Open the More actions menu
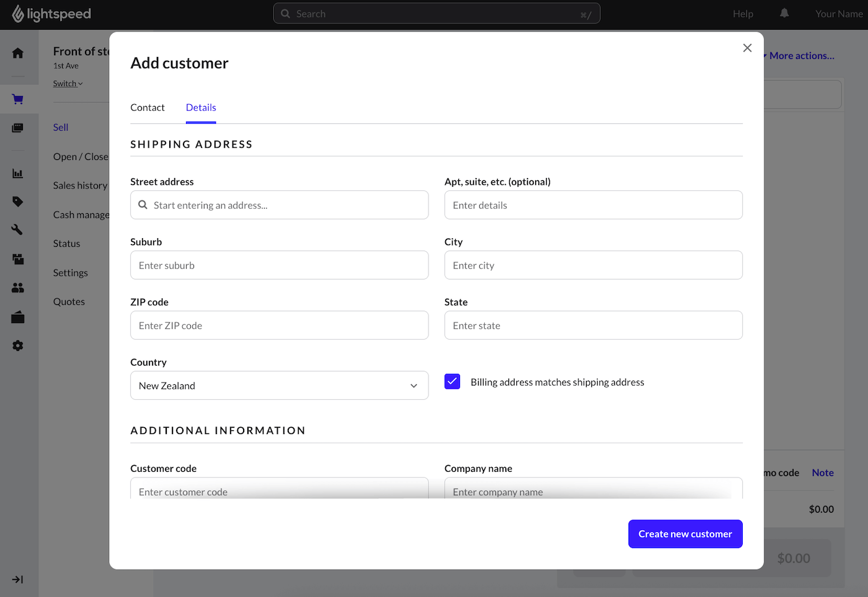Screen dimensions: 868x597 [801, 56]
